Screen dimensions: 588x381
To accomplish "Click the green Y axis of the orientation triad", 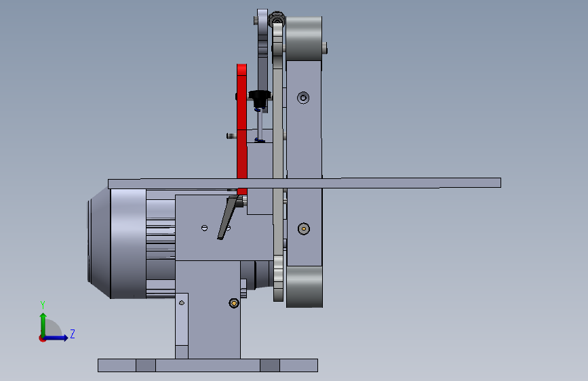I will pos(43,324).
